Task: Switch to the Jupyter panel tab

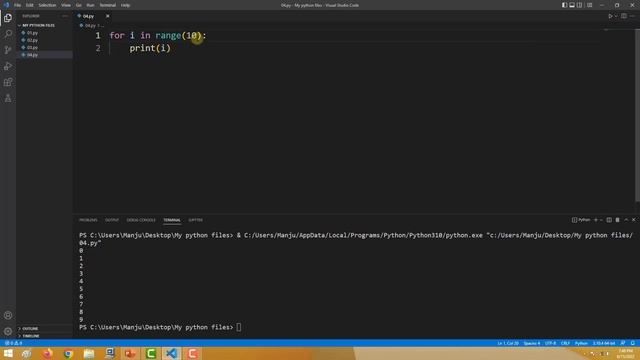Action: coord(196,220)
